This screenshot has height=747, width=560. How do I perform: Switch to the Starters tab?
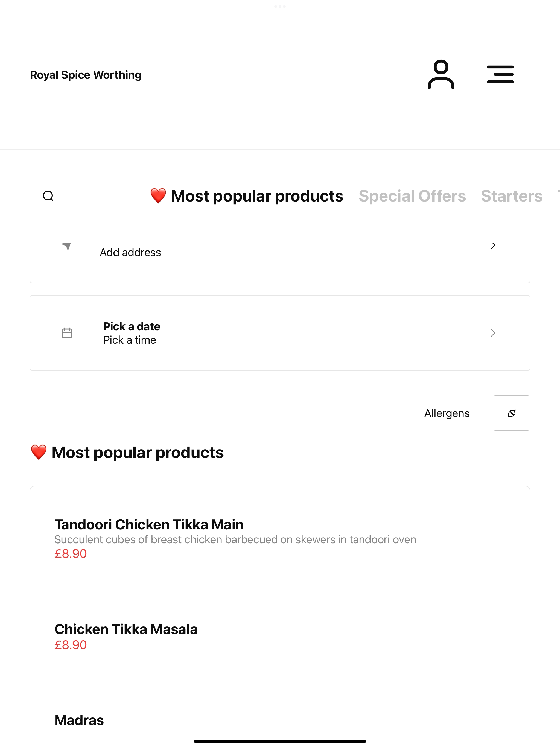point(512,196)
